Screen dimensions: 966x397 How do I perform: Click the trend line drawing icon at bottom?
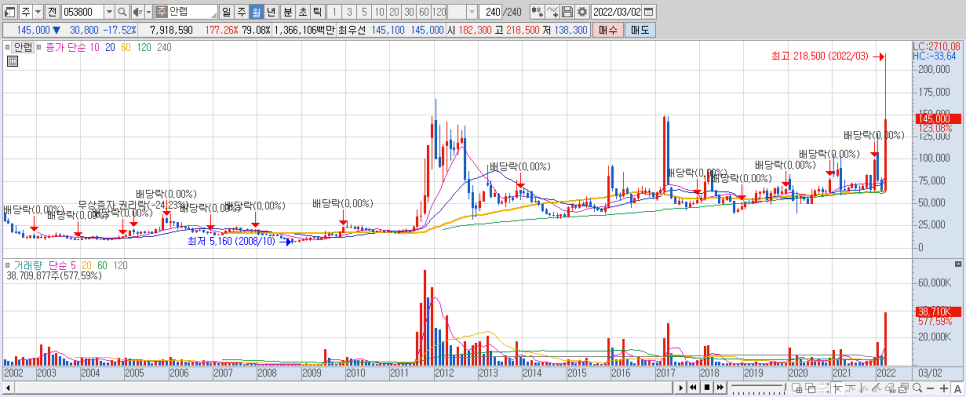pos(850,388)
